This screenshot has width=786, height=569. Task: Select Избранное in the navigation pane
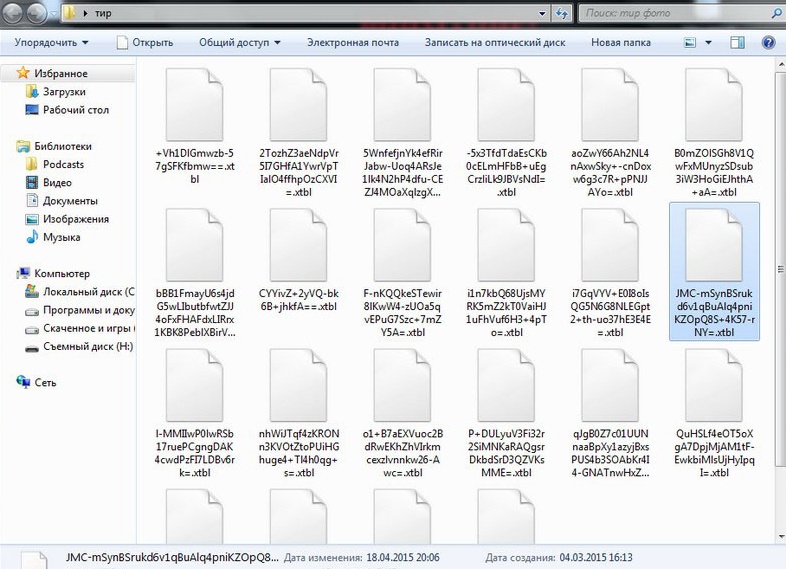[61, 73]
